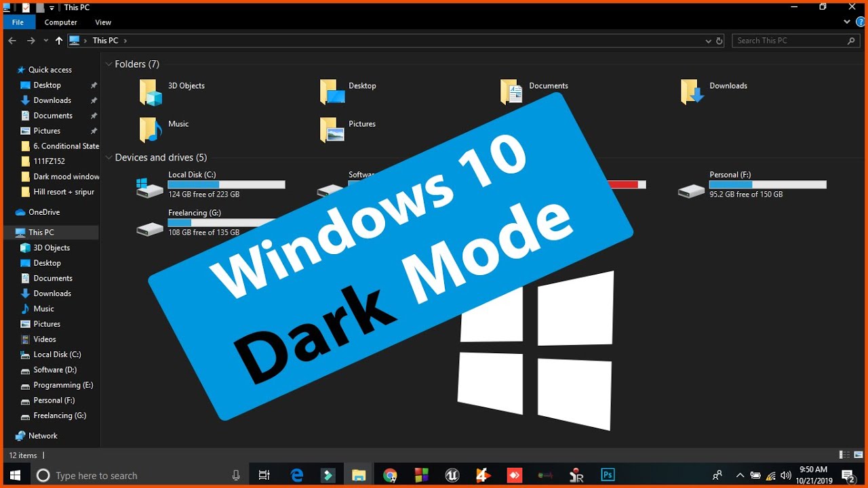The width and height of the screenshot is (868, 488).
Task: Open Unreal Engine from taskbar
Action: (452, 476)
